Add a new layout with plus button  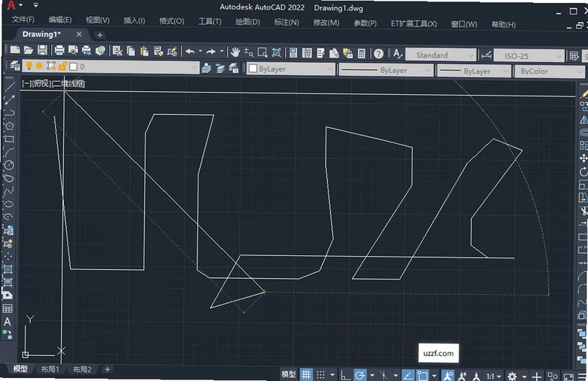(x=107, y=369)
